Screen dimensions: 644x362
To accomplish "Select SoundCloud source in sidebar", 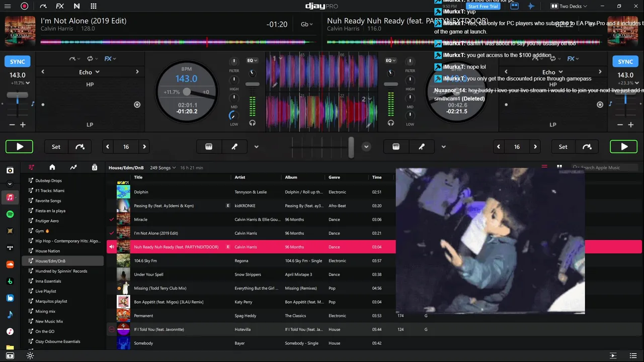I will (10, 264).
